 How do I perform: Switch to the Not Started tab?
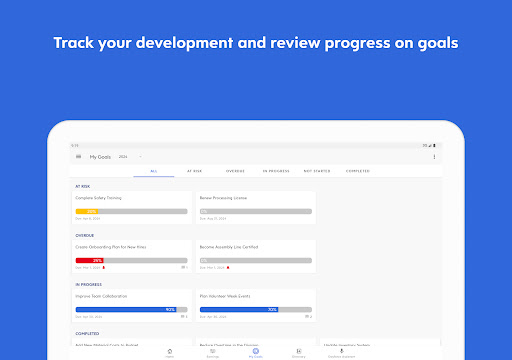click(317, 171)
